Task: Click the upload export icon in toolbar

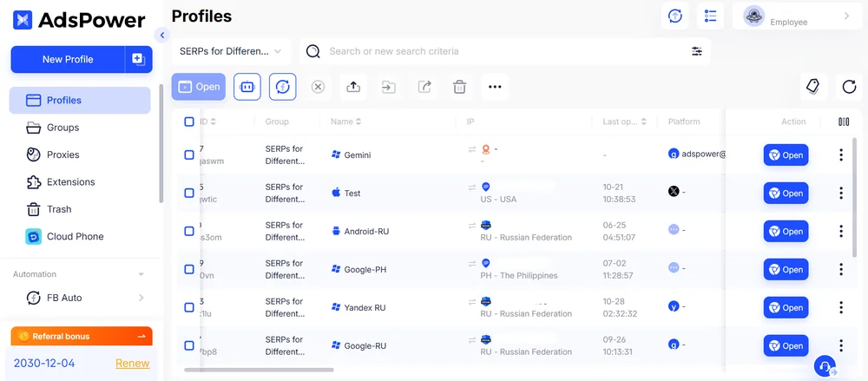Action: click(353, 87)
